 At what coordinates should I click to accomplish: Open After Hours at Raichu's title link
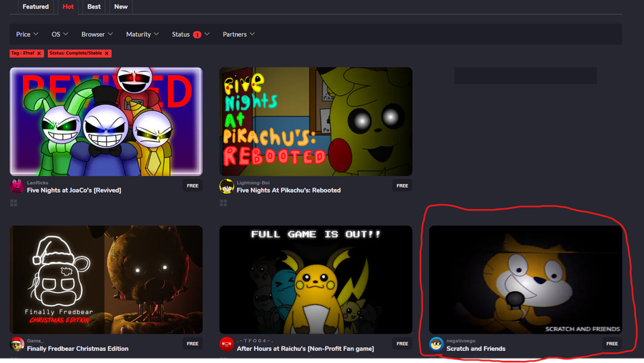(305, 349)
